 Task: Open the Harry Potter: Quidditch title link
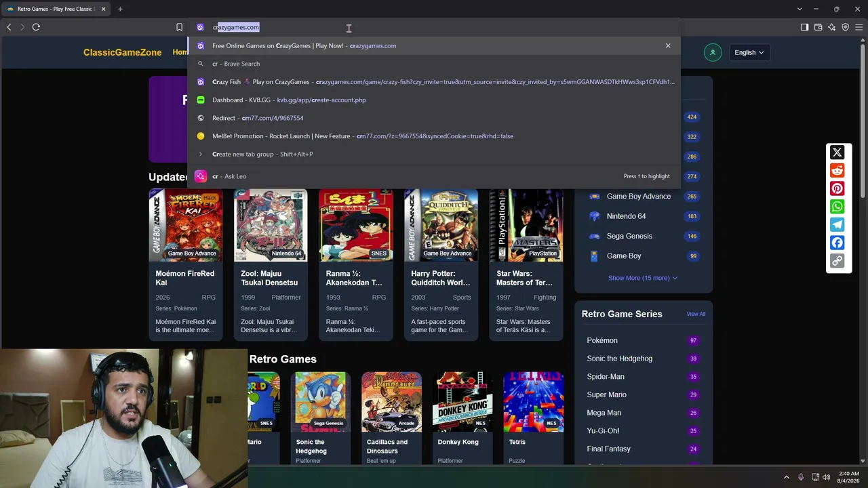pos(441,278)
